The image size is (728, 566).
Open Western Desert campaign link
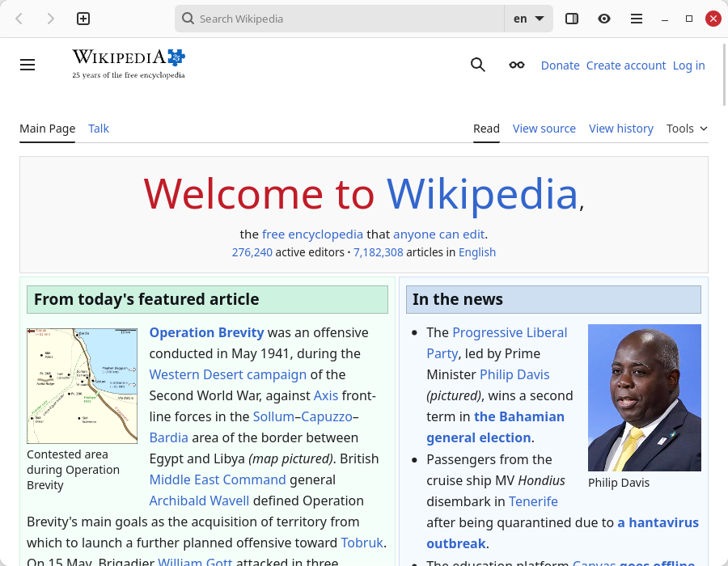[228, 375]
